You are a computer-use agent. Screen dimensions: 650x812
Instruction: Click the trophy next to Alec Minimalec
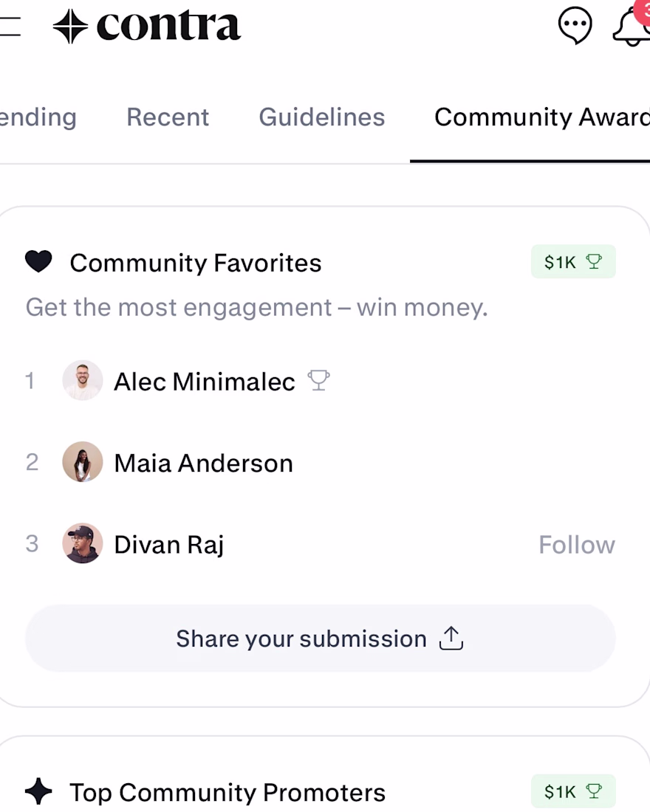[x=318, y=381]
